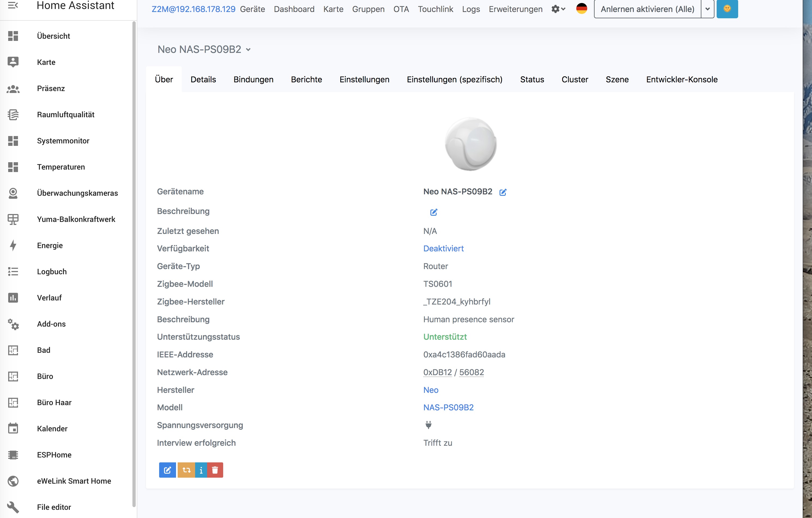The width and height of the screenshot is (812, 518).
Task: Click the orange reconfigure device button
Action: coord(186,470)
